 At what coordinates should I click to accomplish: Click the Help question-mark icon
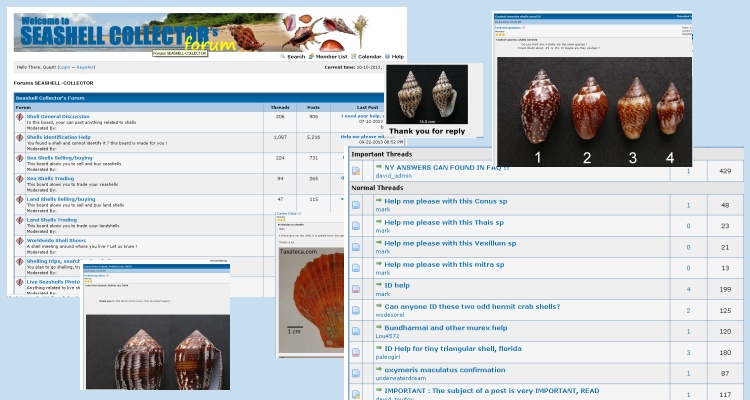387,56
